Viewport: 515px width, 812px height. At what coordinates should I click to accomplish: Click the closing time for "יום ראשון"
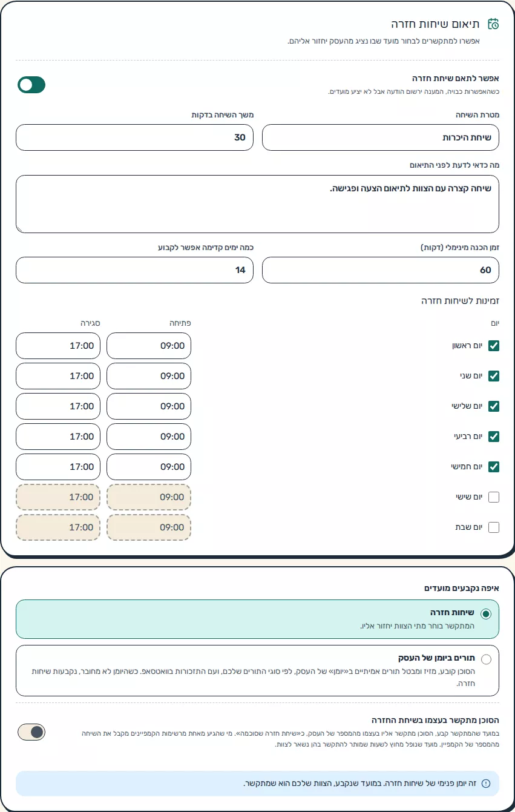click(58, 346)
